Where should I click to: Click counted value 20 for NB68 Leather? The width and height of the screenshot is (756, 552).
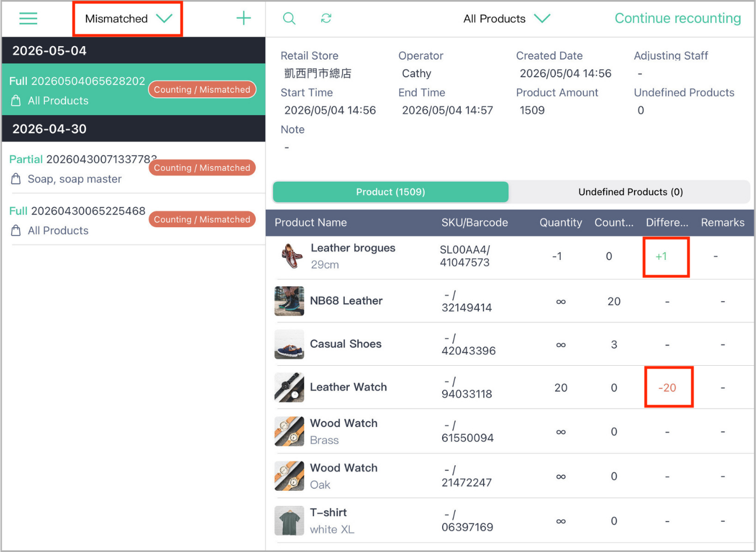[x=614, y=302]
